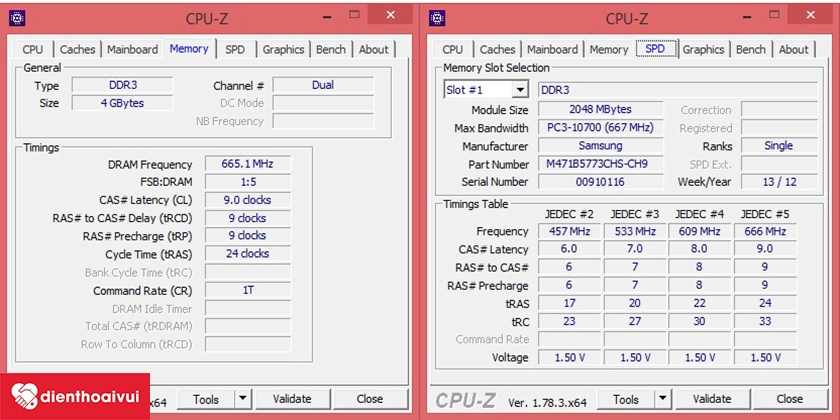Click the CPU-Z app icon in right window title bar

(x=438, y=18)
